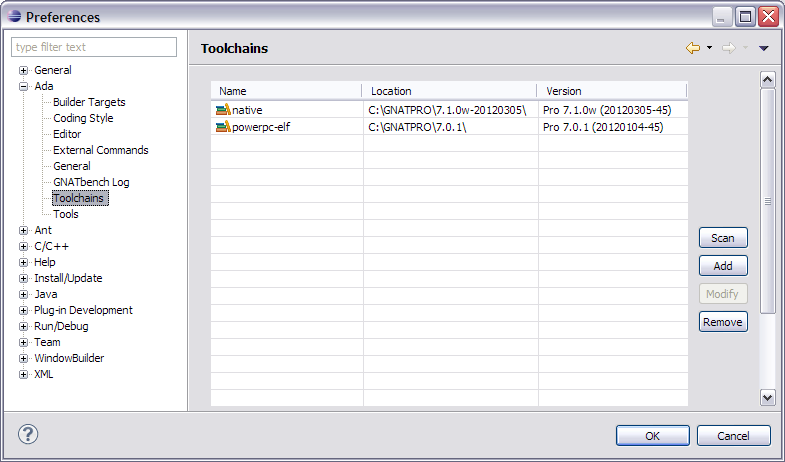The image size is (785, 462).
Task: Select the Ant tree label
Action: (43, 230)
